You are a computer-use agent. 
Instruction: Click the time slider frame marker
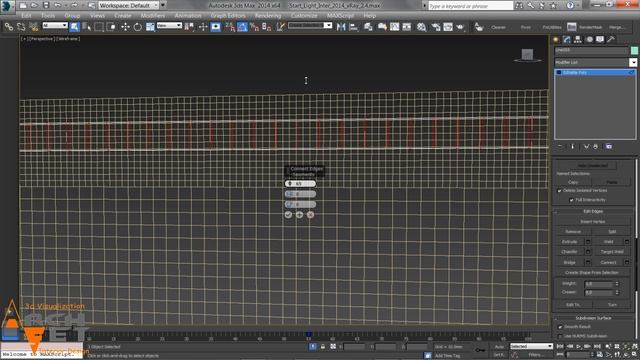(x=309, y=334)
